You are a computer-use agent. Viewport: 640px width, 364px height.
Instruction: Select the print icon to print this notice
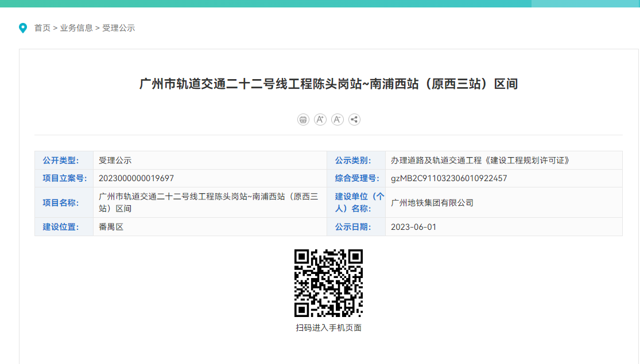click(303, 119)
